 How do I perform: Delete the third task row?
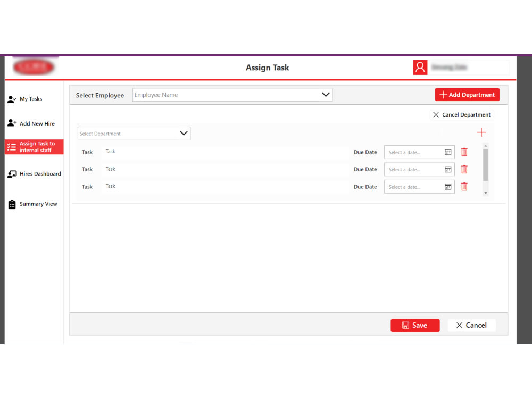pos(464,186)
